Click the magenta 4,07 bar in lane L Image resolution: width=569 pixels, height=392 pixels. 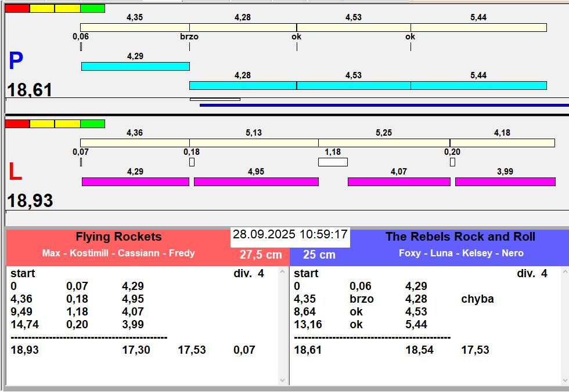point(399,182)
